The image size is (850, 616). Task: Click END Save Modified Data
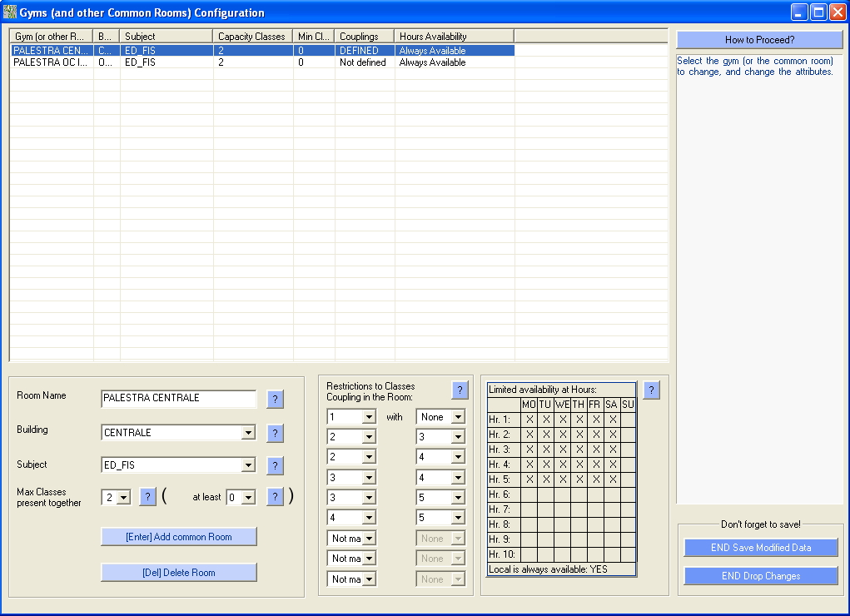pyautogui.click(x=761, y=548)
